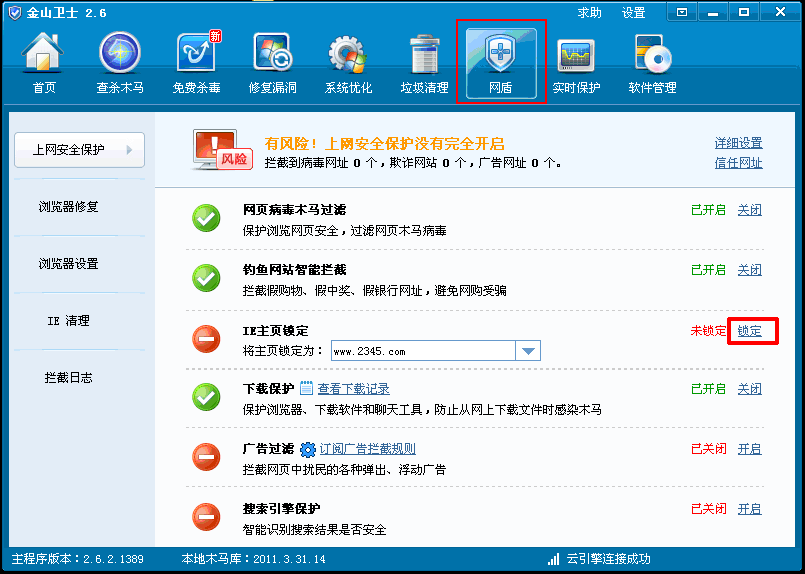Click the cloud engine signal bars icon
805x574 pixels.
(553, 559)
